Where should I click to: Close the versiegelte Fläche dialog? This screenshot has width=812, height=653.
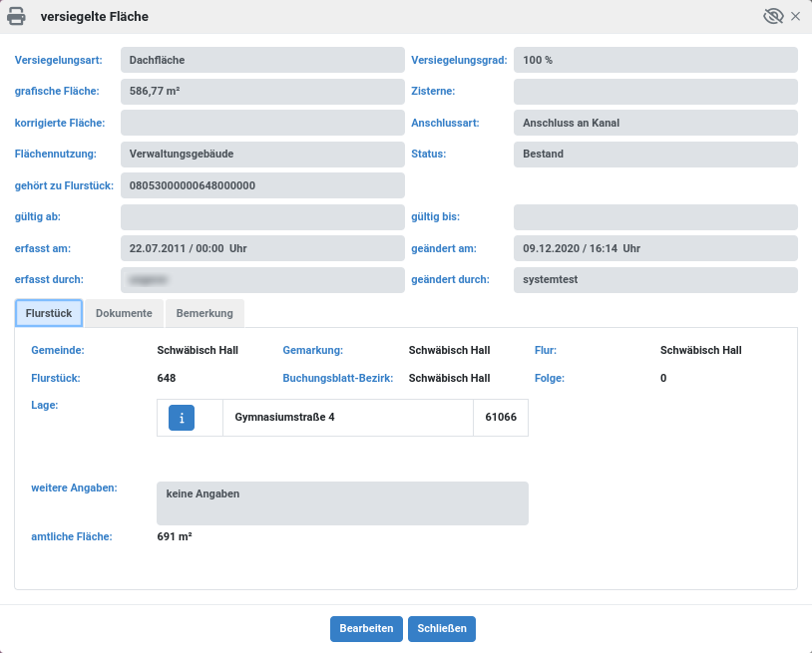pos(795,17)
